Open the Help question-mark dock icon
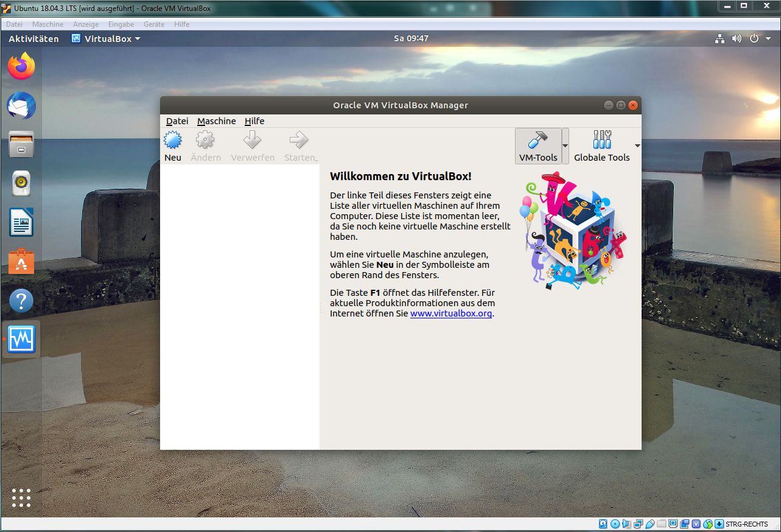 point(21,300)
